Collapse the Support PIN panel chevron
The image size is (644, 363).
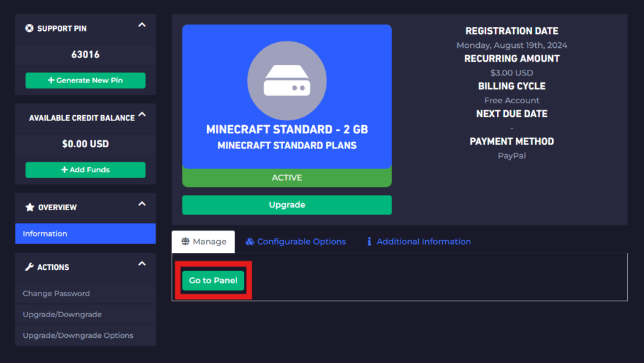click(x=142, y=25)
